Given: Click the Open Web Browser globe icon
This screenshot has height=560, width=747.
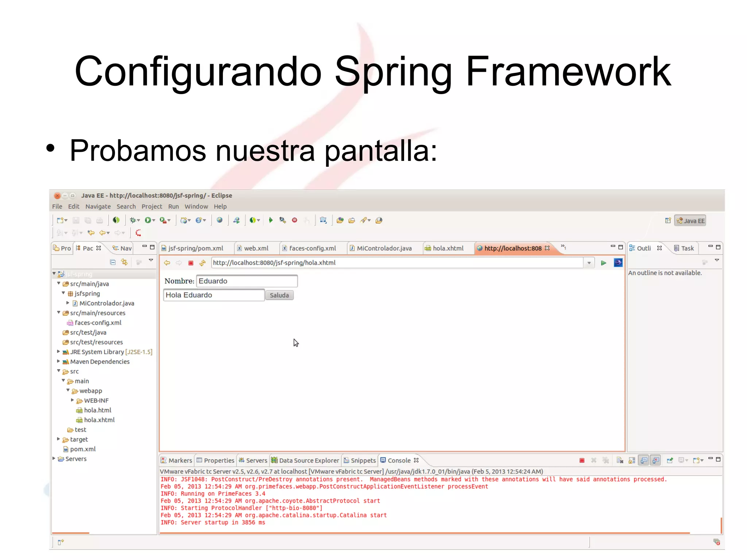Looking at the screenshot, I should (220, 220).
